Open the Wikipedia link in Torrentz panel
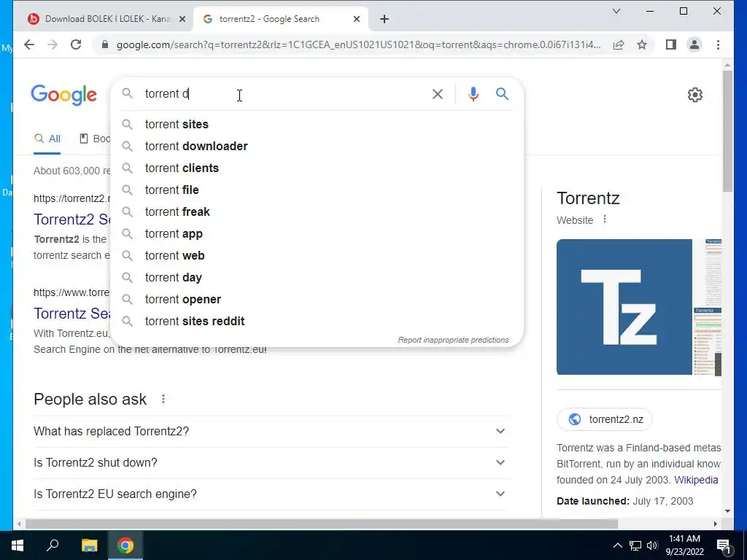 click(x=696, y=480)
